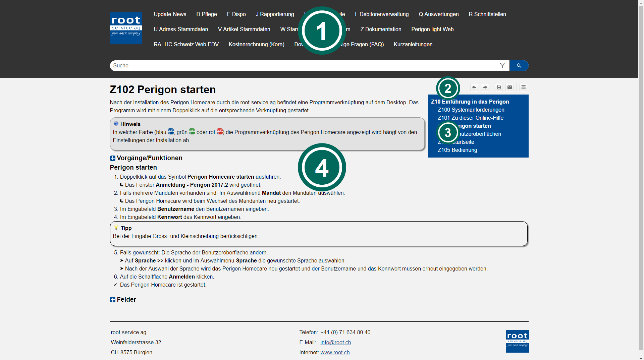The height and width of the screenshot is (360, 644).
Task: Click the address line Weinfelderstrasse 32
Action: click(x=136, y=342)
